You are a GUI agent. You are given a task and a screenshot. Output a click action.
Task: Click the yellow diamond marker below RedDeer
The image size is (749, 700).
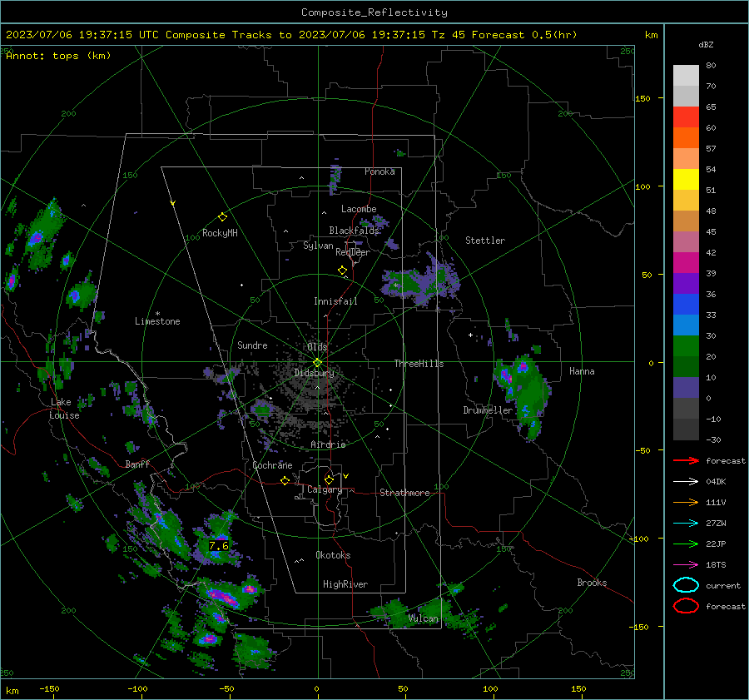[342, 271]
